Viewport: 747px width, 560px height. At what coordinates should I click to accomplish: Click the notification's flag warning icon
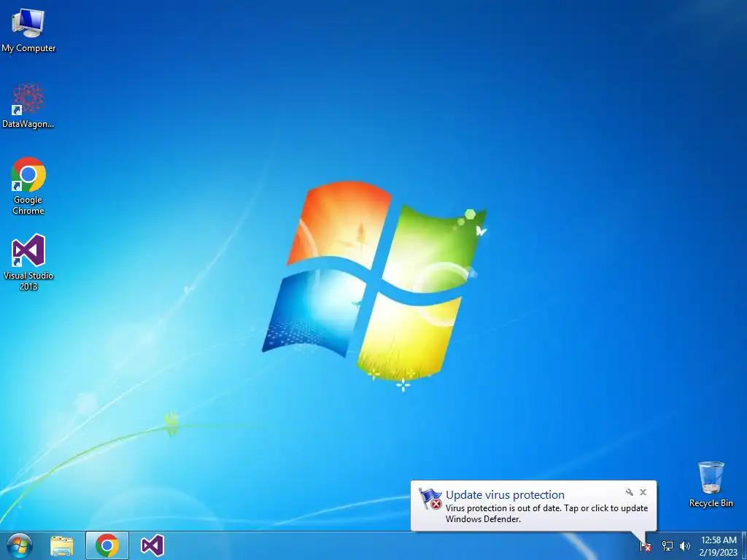[x=430, y=499]
